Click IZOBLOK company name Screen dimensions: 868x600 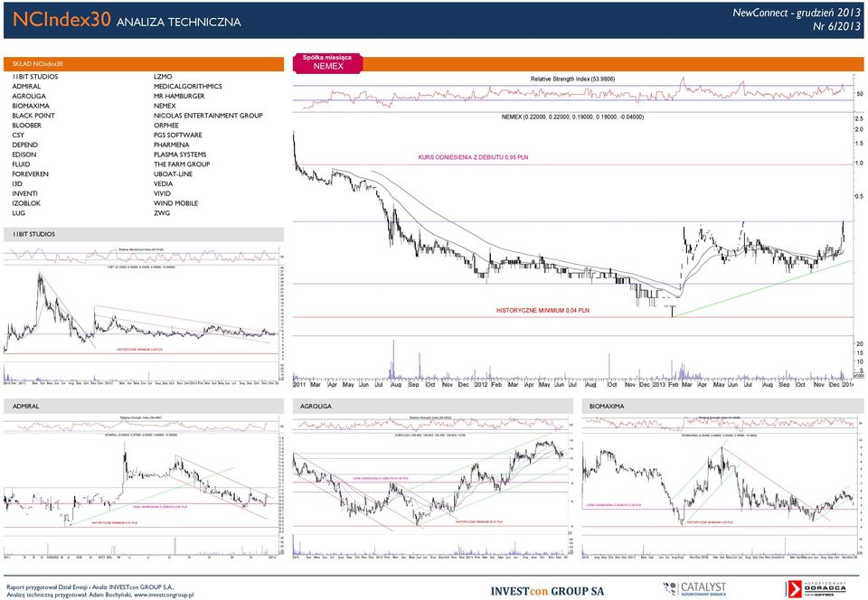click(26, 203)
